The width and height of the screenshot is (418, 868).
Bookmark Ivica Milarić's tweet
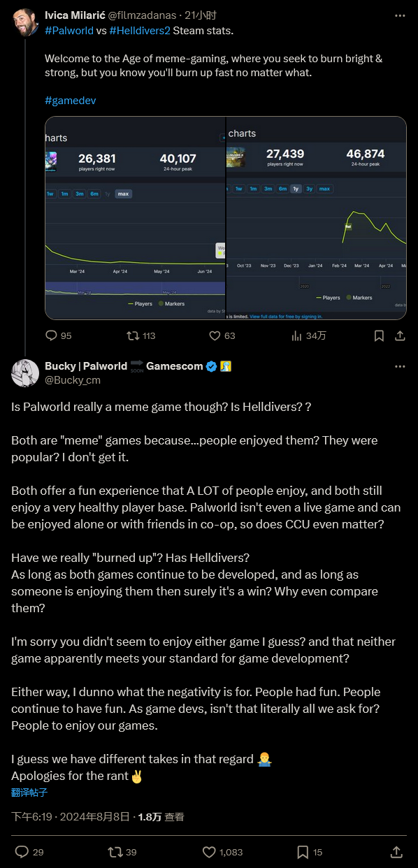coord(379,335)
